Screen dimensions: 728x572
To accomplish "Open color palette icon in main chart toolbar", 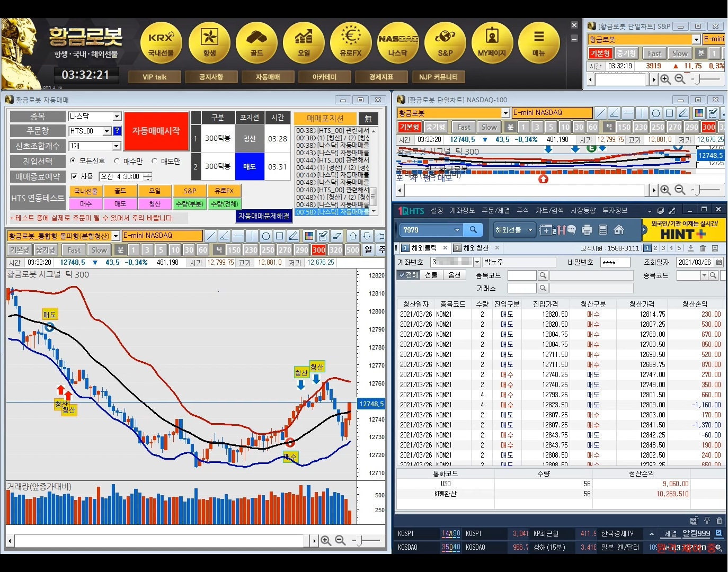I will (309, 236).
